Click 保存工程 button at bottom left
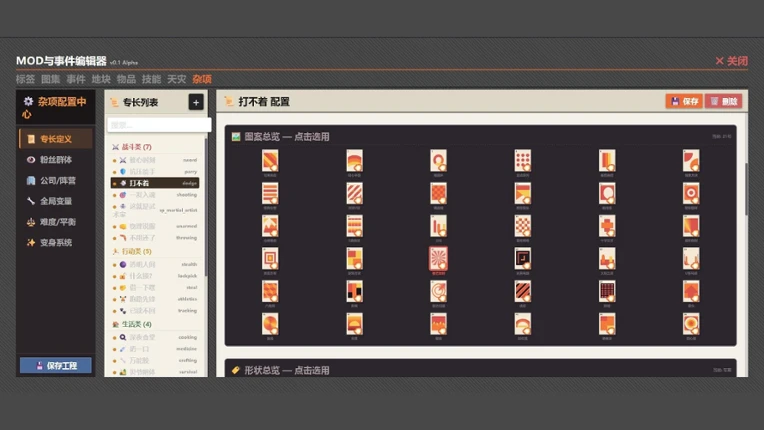Viewport: 764px width, 430px height. [x=56, y=365]
